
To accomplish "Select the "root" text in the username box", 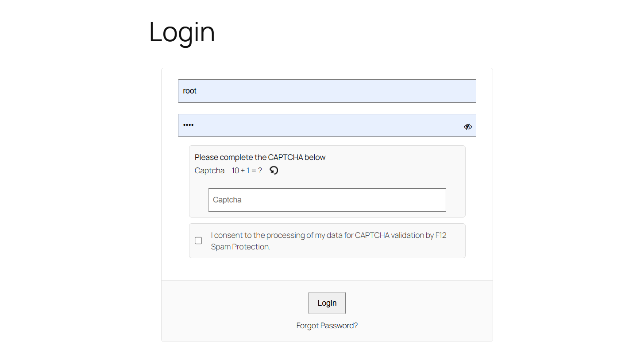I will 189,91.
